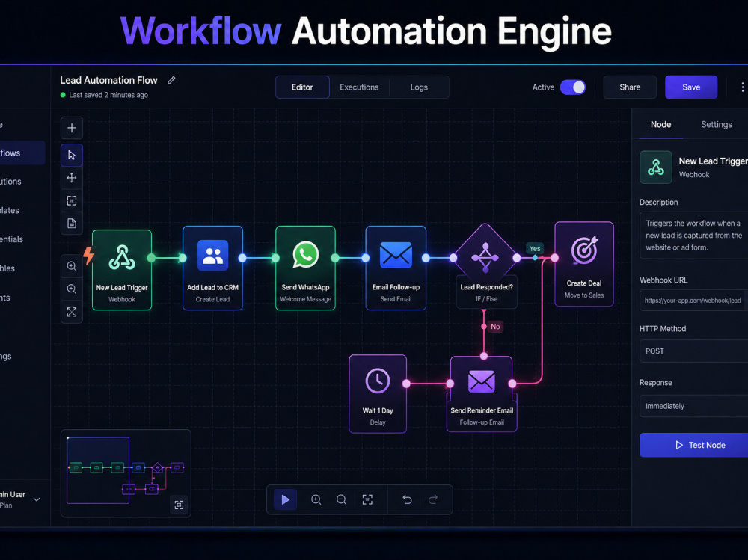The image size is (748, 560).
Task: Open the highlighted Workflows sidebar item
Action: (x=21, y=153)
